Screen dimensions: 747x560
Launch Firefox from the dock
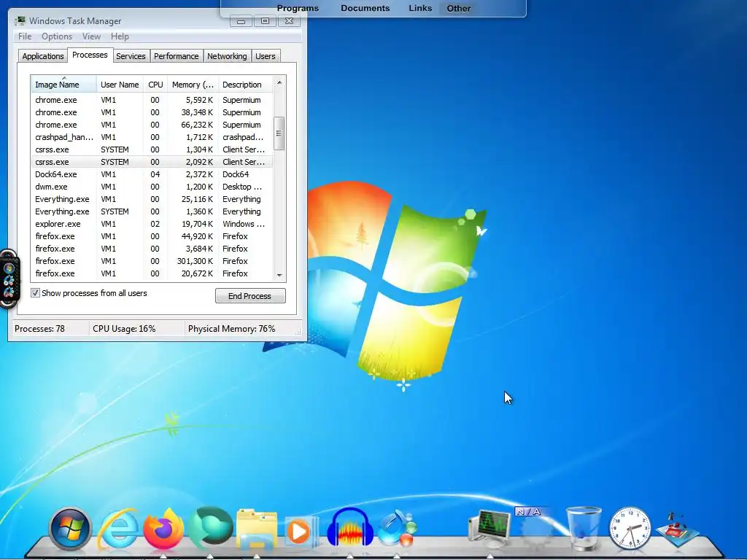pyautogui.click(x=163, y=529)
